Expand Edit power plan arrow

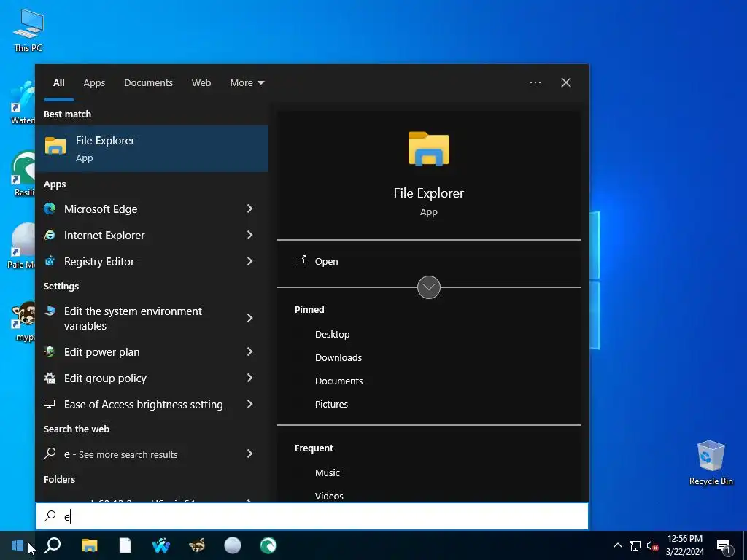coord(249,352)
